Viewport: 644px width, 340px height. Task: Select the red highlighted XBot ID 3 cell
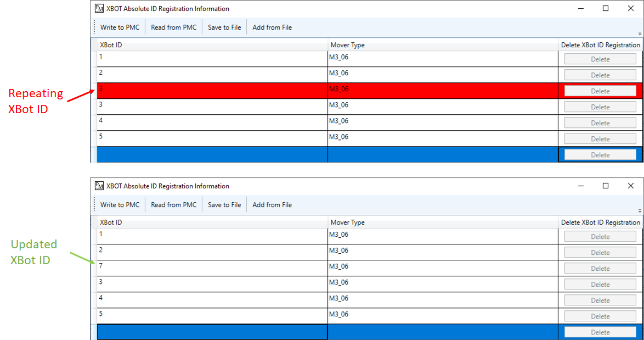pos(212,91)
